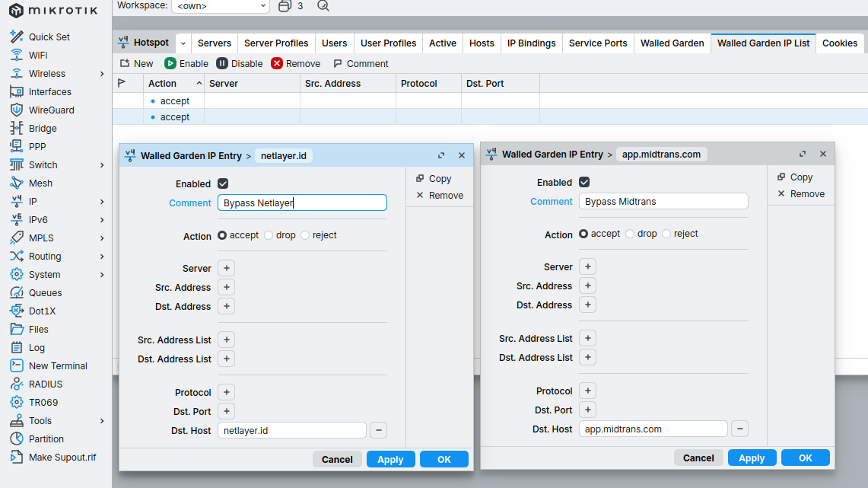The image size is (868, 488).
Task: Expand the Routing submenu
Action: (102, 257)
